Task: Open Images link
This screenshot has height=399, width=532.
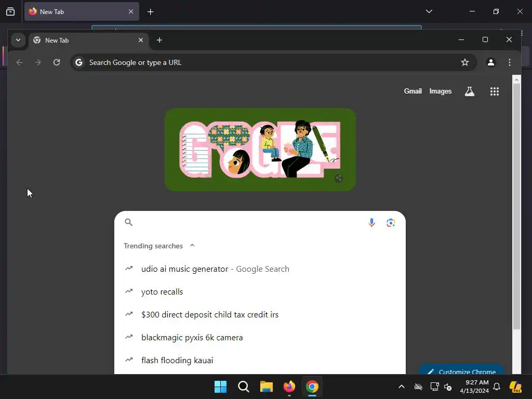Action: pyautogui.click(x=441, y=91)
